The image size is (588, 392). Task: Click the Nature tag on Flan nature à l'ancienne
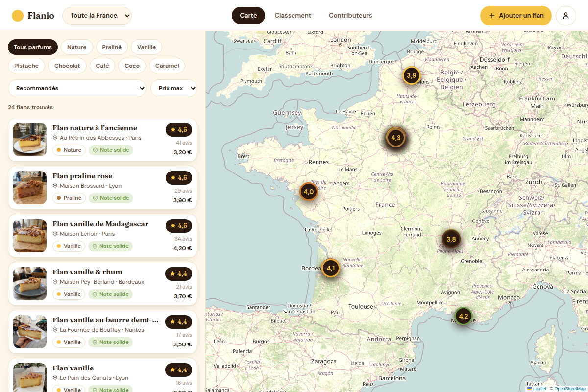pos(69,150)
